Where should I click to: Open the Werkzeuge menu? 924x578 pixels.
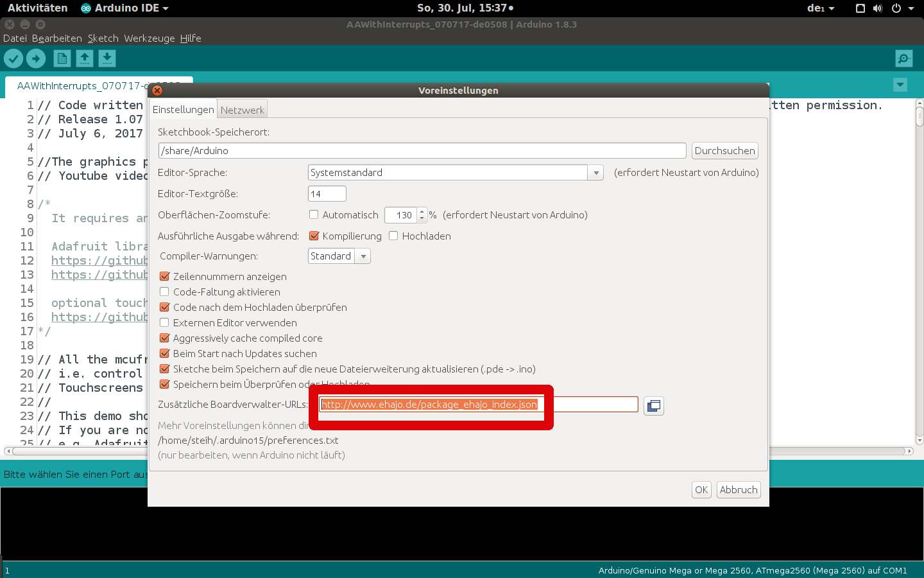[x=149, y=39]
